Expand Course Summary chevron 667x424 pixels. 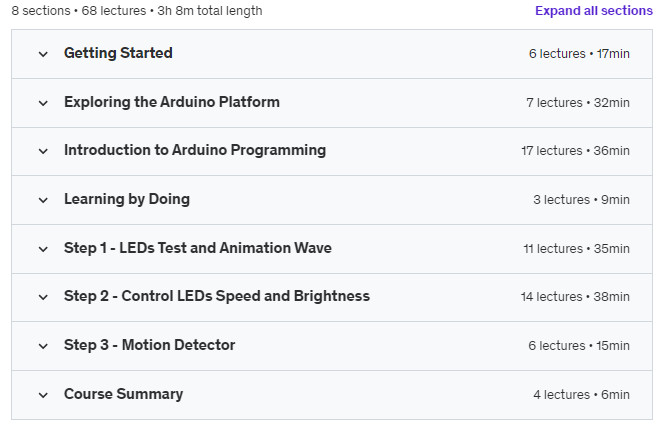point(43,395)
